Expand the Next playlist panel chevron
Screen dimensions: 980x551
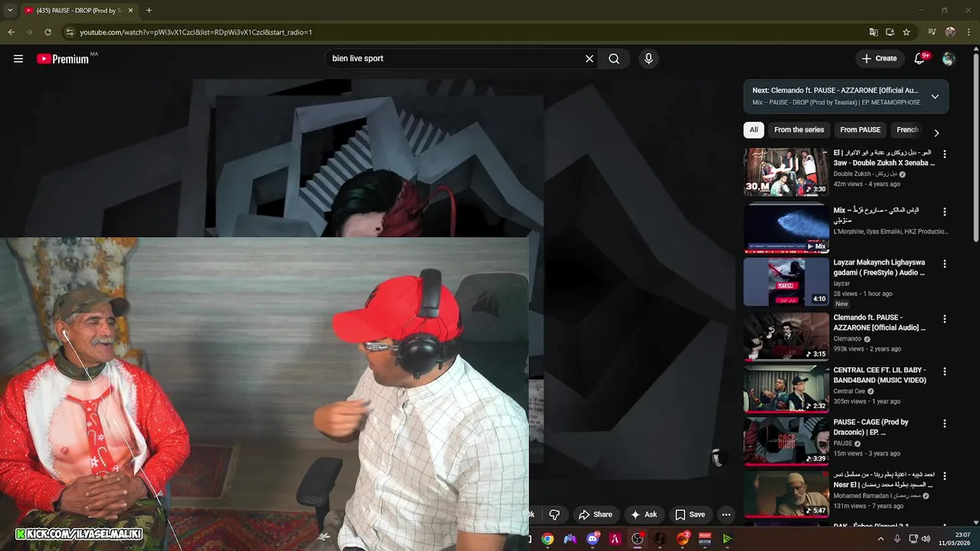935,96
